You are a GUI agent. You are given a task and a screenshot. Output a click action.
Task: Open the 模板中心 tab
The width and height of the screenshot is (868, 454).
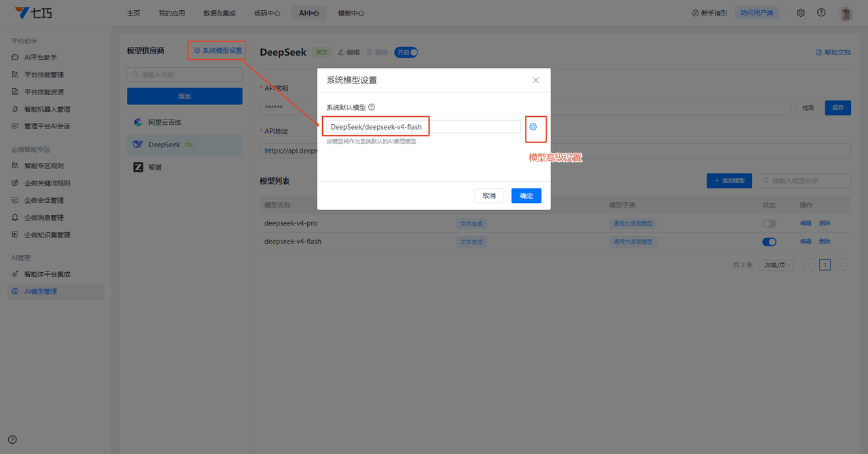(351, 13)
